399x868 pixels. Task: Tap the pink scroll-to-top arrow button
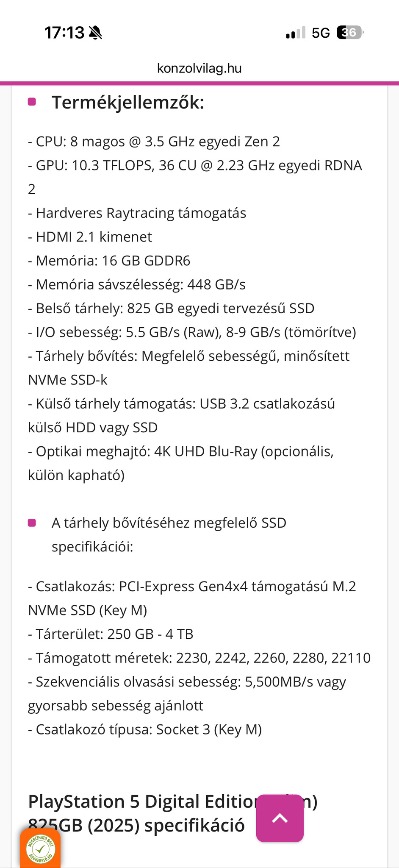tap(280, 818)
